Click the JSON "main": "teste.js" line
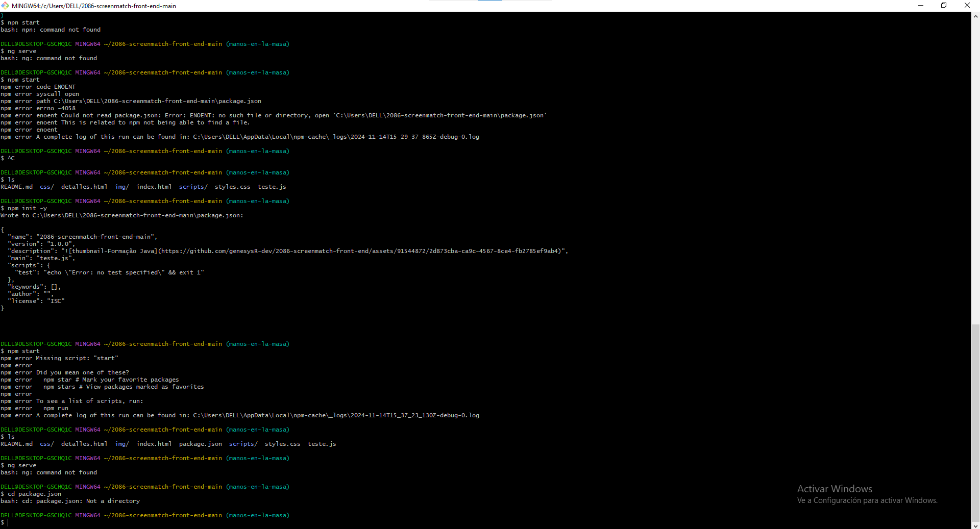Image resolution: width=980 pixels, height=529 pixels. click(x=41, y=258)
